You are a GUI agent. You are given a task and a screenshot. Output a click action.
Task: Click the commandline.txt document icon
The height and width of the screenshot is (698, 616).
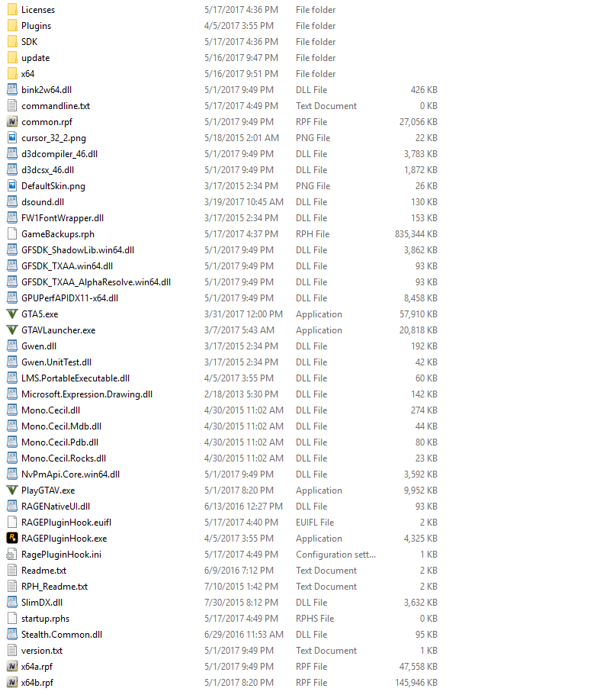coord(12,105)
